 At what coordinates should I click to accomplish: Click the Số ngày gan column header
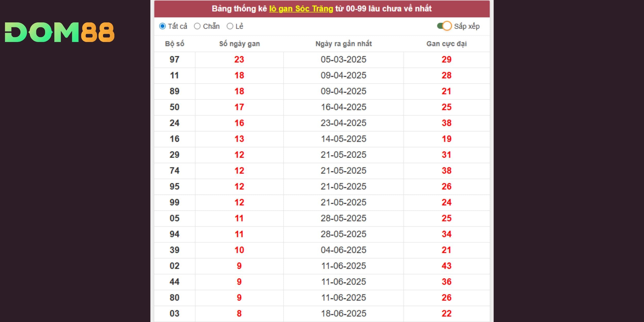[x=239, y=44]
